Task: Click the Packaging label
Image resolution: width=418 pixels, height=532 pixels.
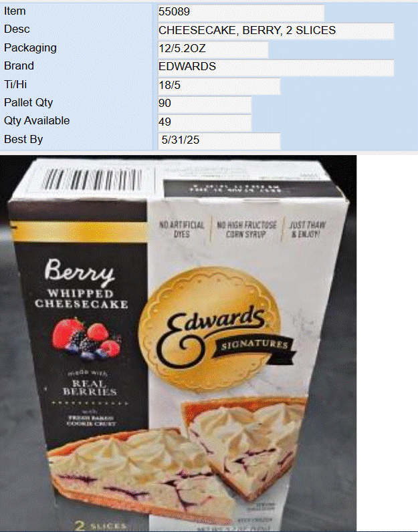Action: [x=30, y=48]
